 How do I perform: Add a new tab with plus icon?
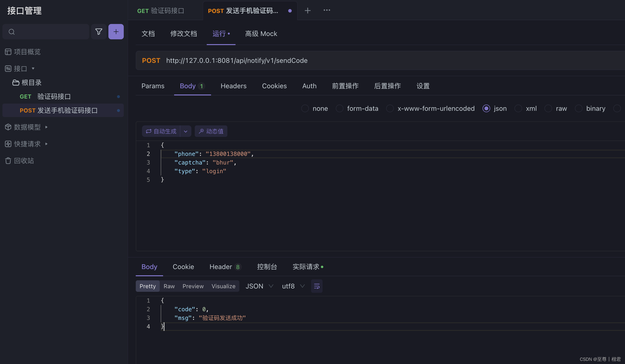pyautogui.click(x=307, y=11)
